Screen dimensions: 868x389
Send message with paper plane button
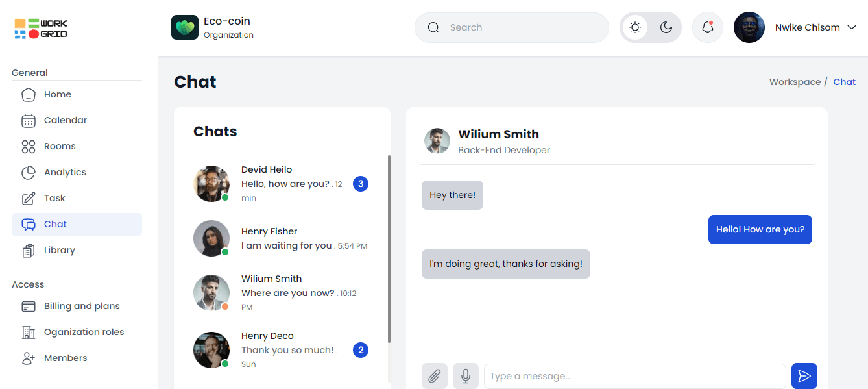(804, 376)
